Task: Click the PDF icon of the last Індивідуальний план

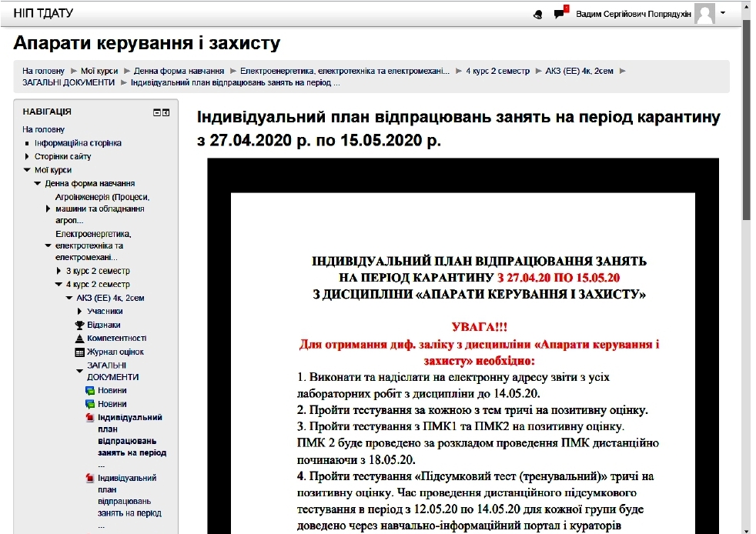Action: (90, 478)
